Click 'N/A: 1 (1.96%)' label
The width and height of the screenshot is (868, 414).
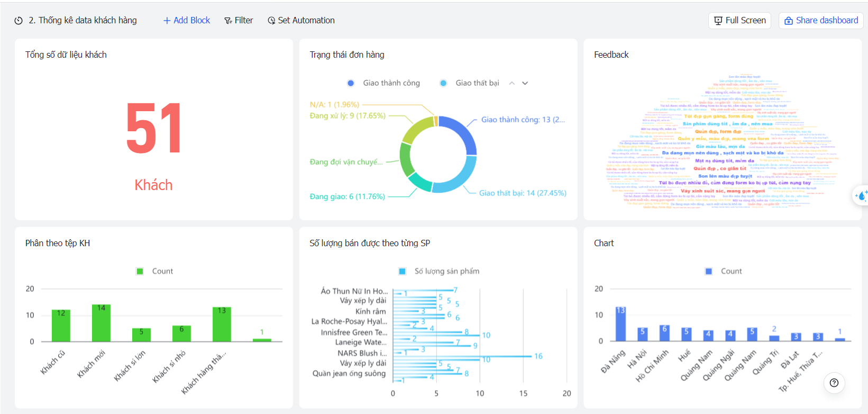(x=334, y=105)
